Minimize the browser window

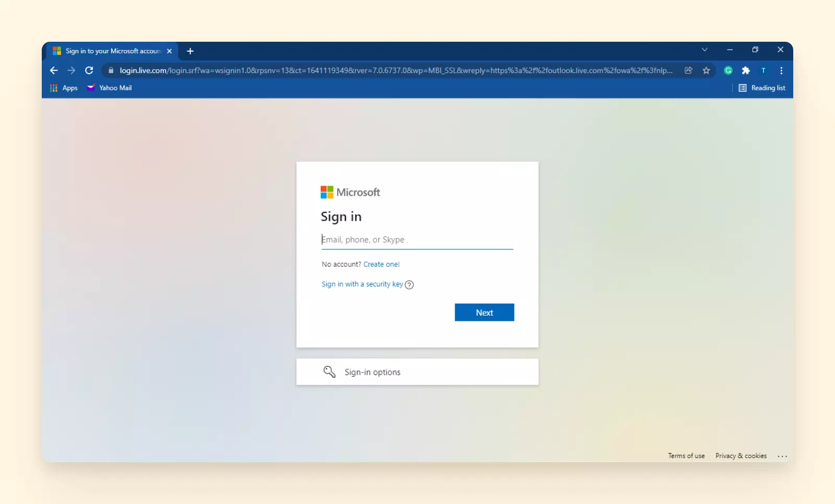pos(730,50)
